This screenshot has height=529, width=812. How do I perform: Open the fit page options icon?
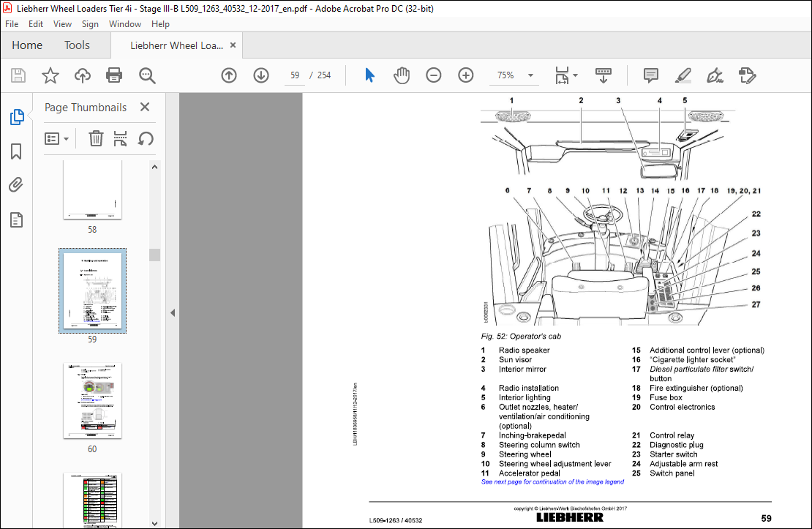pos(562,75)
